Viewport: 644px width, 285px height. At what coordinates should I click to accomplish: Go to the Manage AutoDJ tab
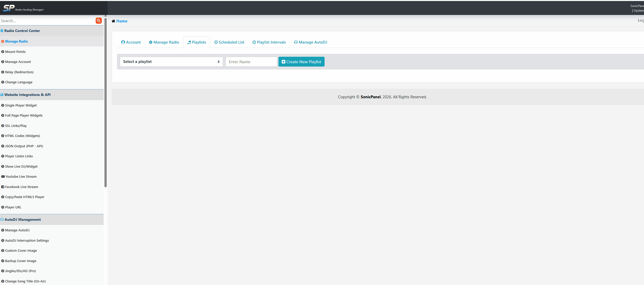[310, 42]
